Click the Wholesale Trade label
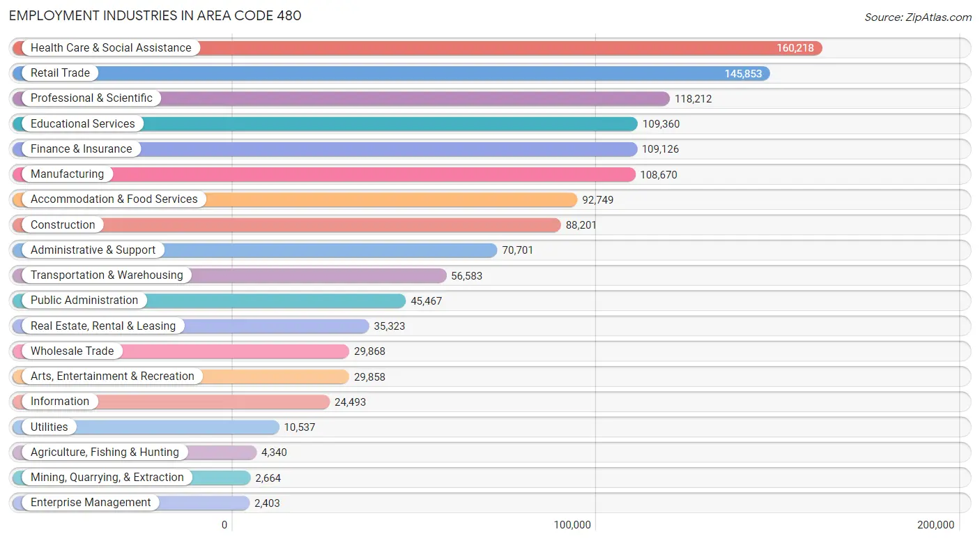 [x=72, y=351]
